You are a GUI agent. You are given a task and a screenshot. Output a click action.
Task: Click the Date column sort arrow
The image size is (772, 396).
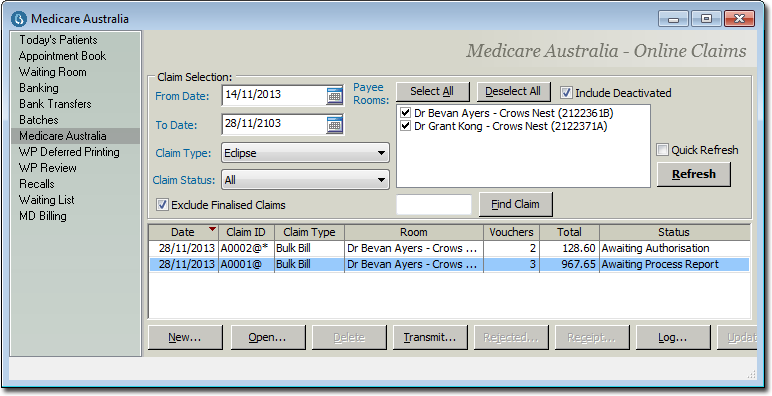tap(212, 229)
